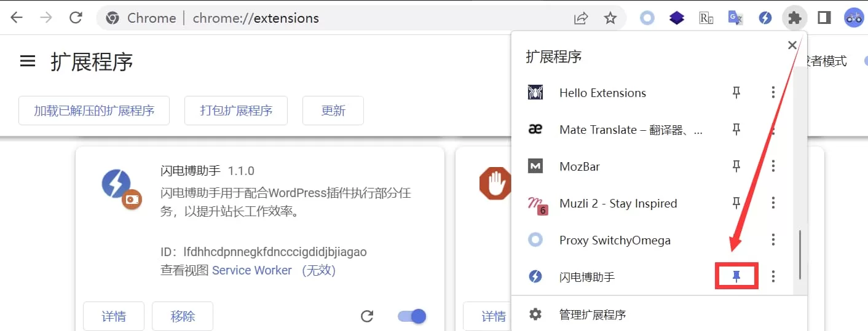868x331 pixels.
Task: Open more options for 闪电博助手 in popup
Action: tap(773, 277)
